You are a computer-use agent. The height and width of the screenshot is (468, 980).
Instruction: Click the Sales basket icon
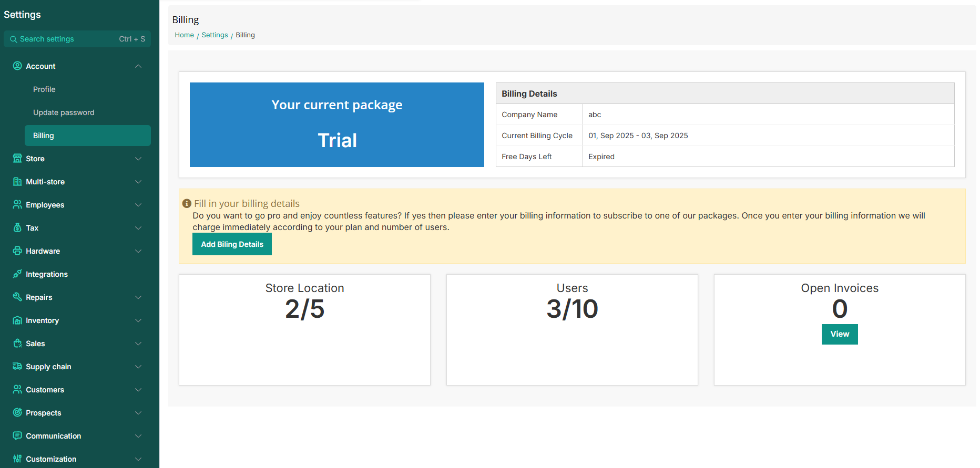(x=17, y=344)
